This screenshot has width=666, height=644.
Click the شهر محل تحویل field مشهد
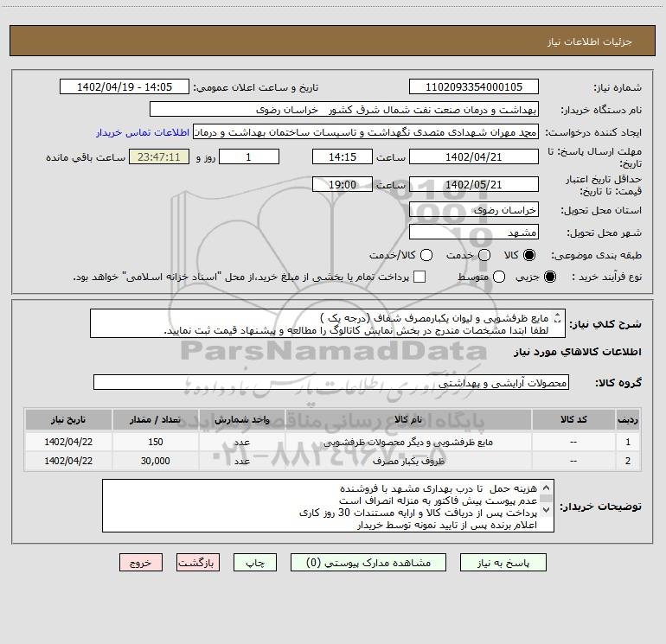click(x=474, y=232)
